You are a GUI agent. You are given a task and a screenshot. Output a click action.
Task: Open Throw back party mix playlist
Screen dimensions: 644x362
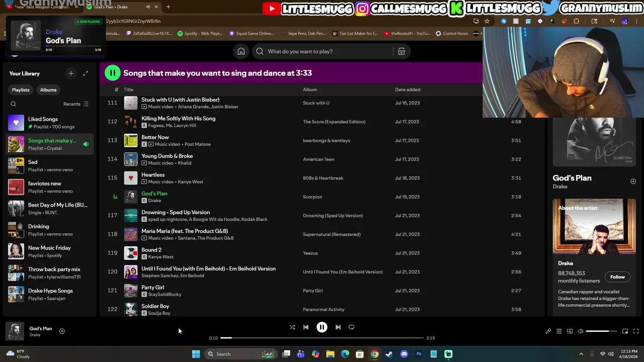tap(49, 273)
